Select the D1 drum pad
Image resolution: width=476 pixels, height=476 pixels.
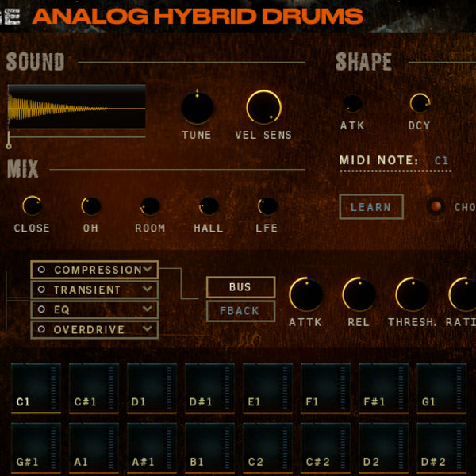pyautogui.click(x=152, y=388)
